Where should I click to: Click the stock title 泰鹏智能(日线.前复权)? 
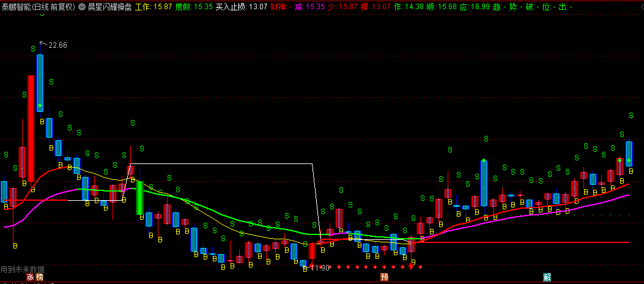[x=38, y=7]
